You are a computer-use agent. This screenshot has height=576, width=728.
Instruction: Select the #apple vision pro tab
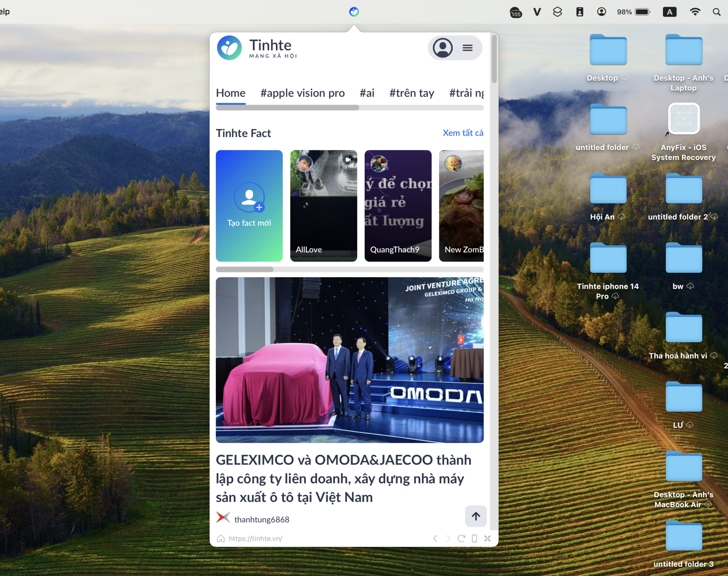[x=303, y=93]
